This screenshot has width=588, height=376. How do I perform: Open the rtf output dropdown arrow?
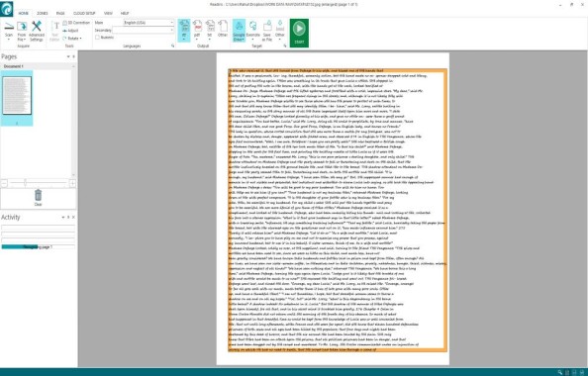(x=184, y=39)
